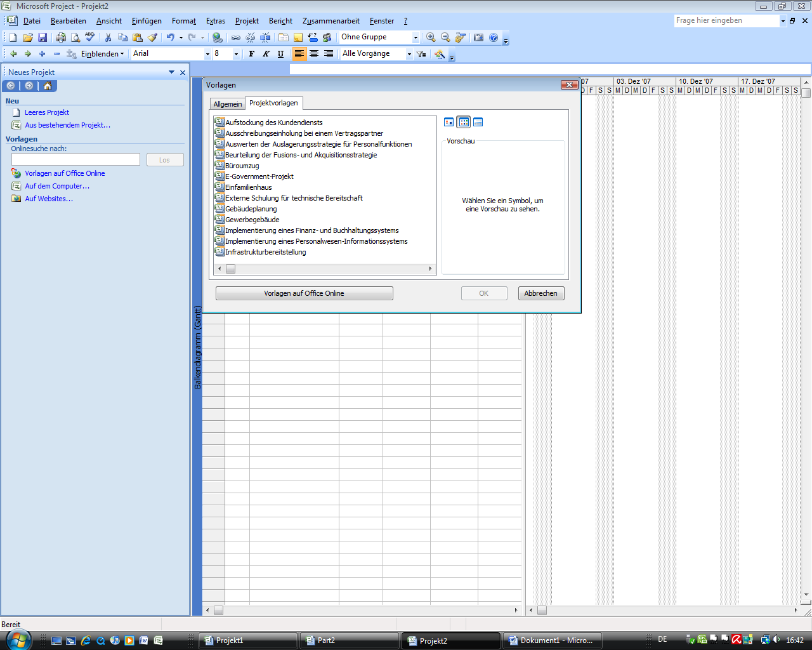Click the Show Subtasks plus icon
Viewport: 812px width, 650px height.
click(x=43, y=54)
